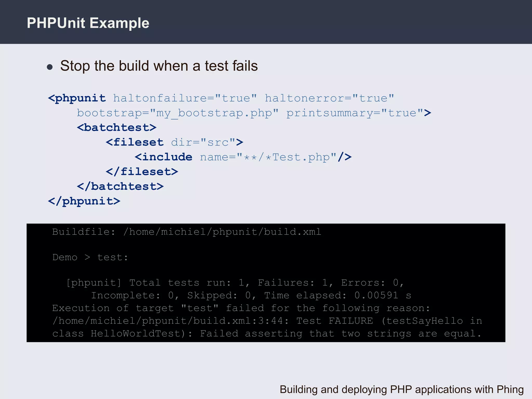Click the <fileset dir="src"> line
Screen dimensions: 532x399
point(174,142)
